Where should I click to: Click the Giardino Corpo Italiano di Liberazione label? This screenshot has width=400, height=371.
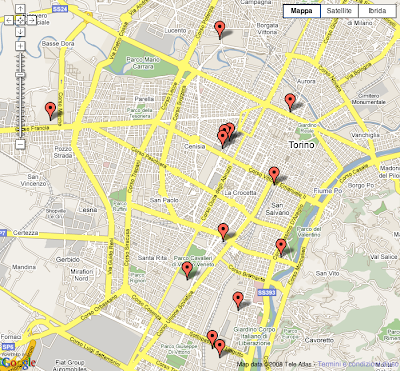(254, 336)
